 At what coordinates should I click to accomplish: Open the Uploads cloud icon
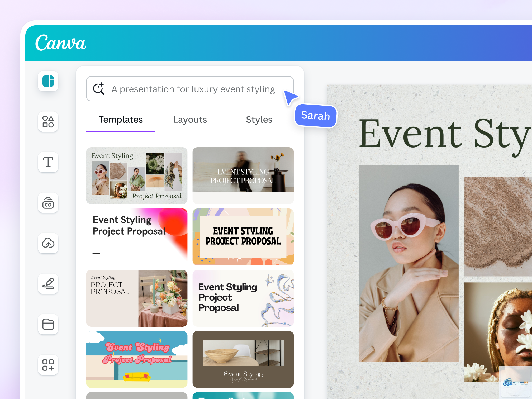click(48, 243)
